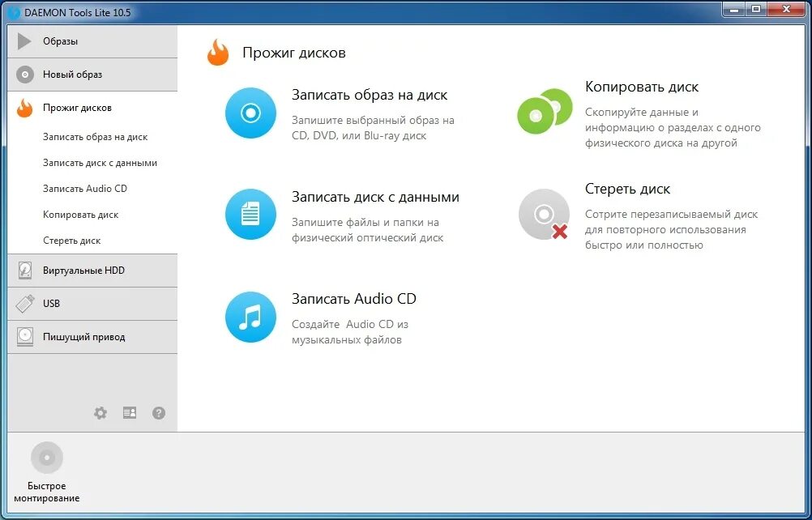
Task: Click the USB stick icon in sidebar
Action: 25,303
